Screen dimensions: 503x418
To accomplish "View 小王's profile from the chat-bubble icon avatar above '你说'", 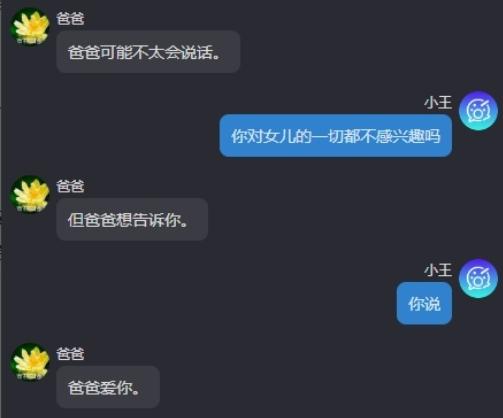I will [x=478, y=278].
